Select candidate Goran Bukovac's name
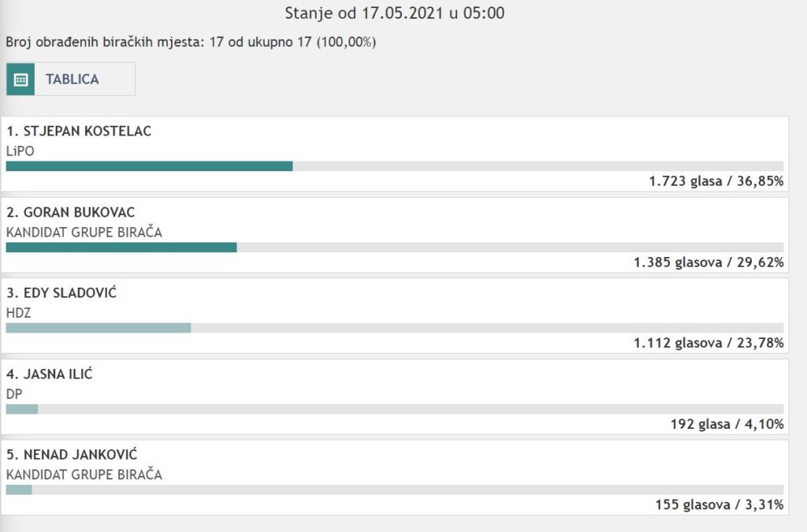Image resolution: width=807 pixels, height=532 pixels. tap(71, 213)
